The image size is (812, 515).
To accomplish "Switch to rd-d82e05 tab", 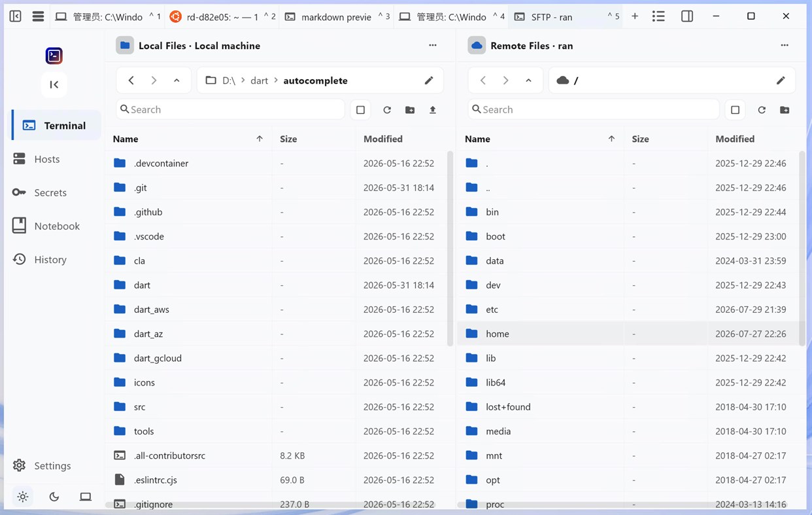I will point(222,17).
